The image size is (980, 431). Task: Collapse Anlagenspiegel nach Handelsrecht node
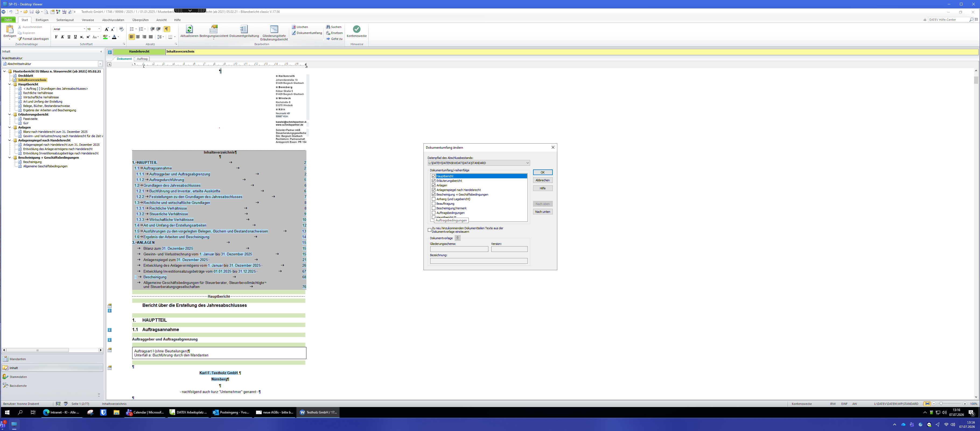pyautogui.click(x=10, y=141)
